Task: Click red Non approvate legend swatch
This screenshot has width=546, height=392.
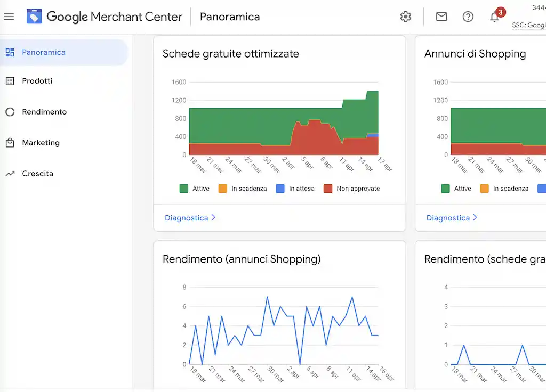Action: click(328, 189)
